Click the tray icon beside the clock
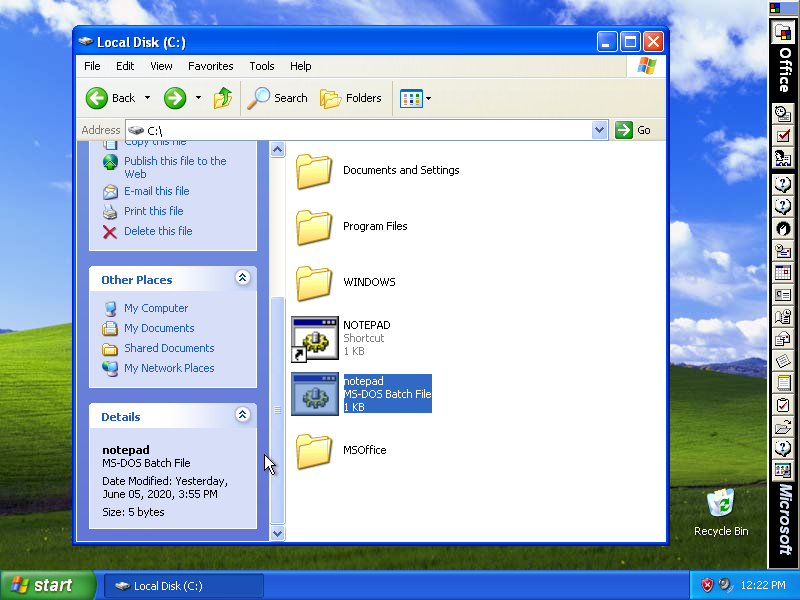This screenshot has height=600, width=800. click(x=725, y=585)
